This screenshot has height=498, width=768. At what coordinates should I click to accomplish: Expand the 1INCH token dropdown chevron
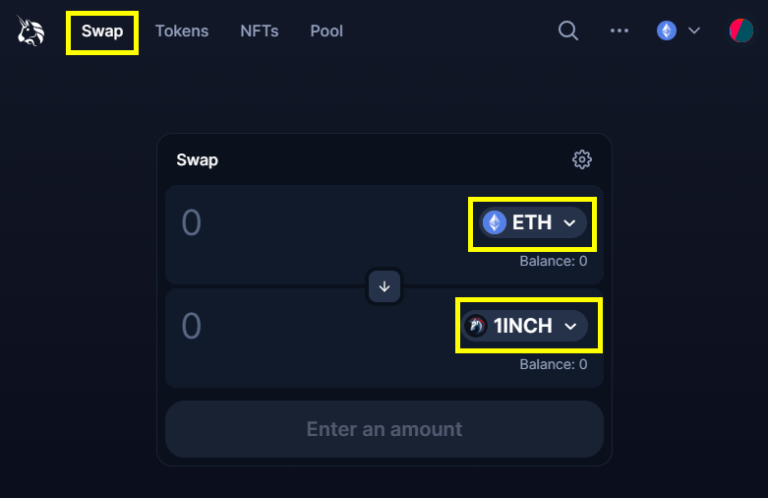[571, 326]
